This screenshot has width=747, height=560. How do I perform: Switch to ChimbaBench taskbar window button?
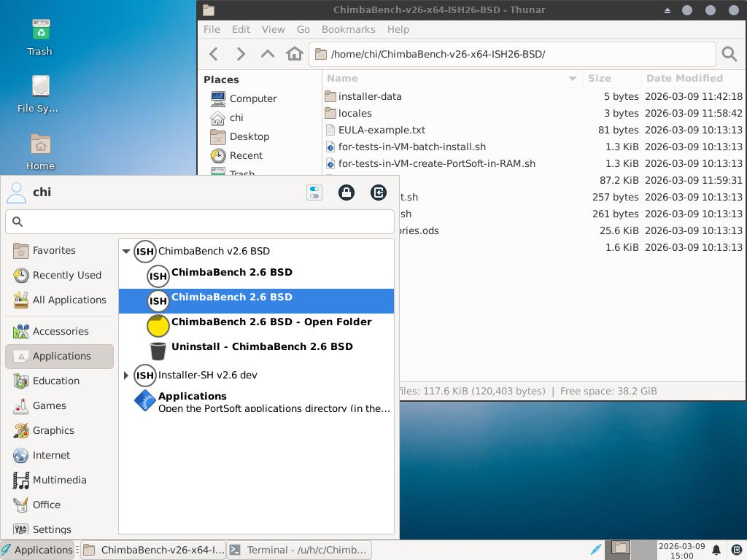point(153,550)
